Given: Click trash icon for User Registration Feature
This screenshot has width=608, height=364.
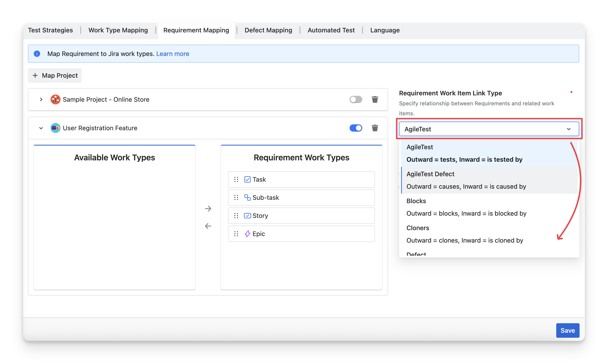Looking at the screenshot, I should (x=375, y=128).
